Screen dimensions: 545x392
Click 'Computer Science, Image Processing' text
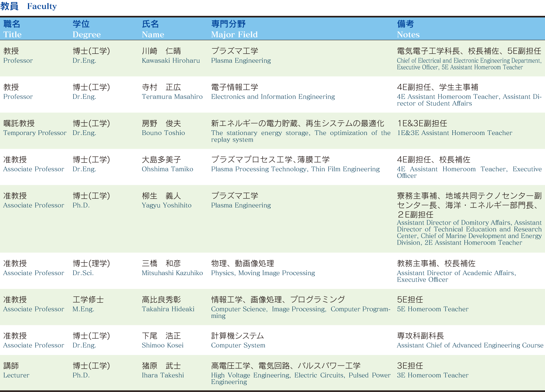click(x=268, y=309)
